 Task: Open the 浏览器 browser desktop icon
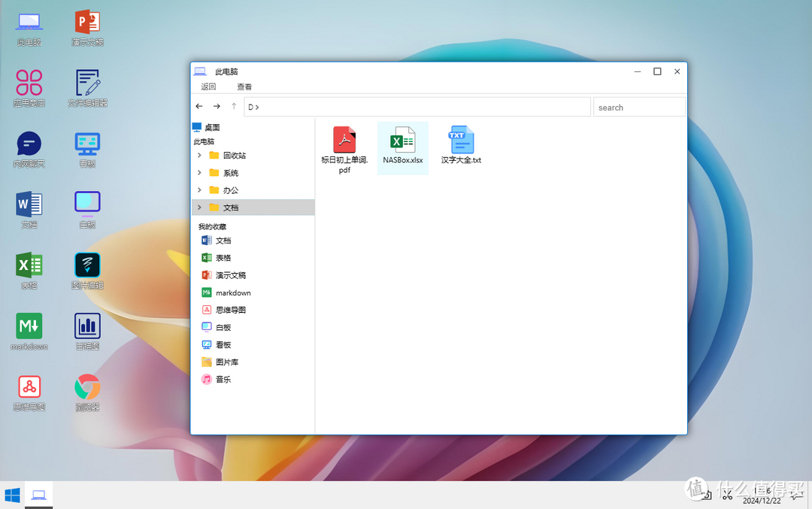tap(86, 386)
